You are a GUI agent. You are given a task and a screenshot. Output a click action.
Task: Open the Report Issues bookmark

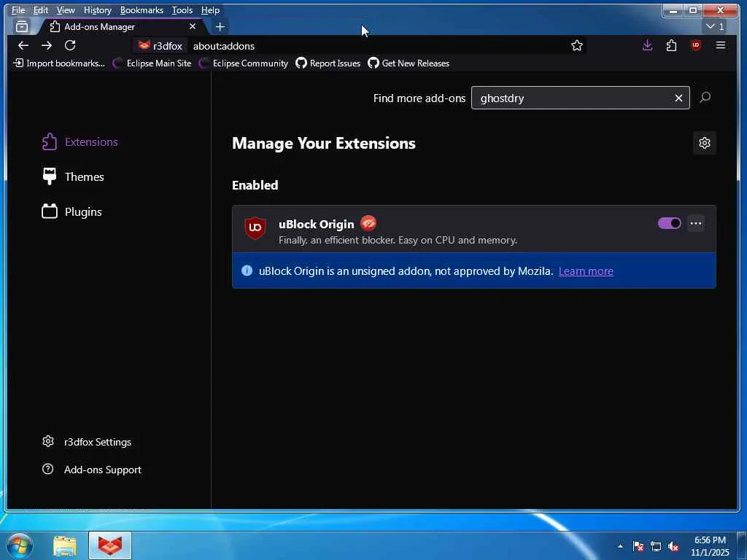click(x=328, y=63)
